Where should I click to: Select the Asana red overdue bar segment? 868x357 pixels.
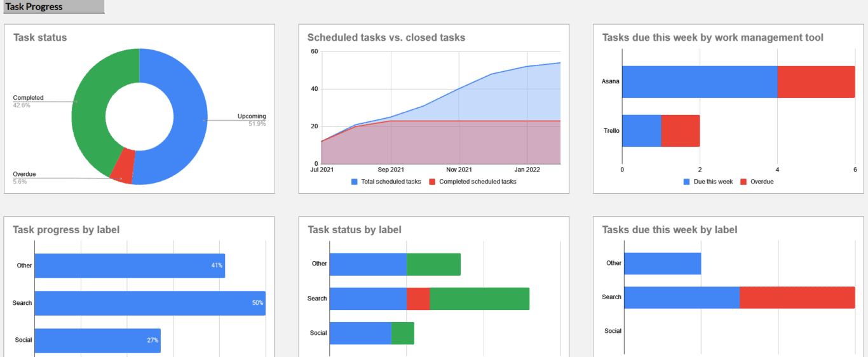tap(817, 82)
